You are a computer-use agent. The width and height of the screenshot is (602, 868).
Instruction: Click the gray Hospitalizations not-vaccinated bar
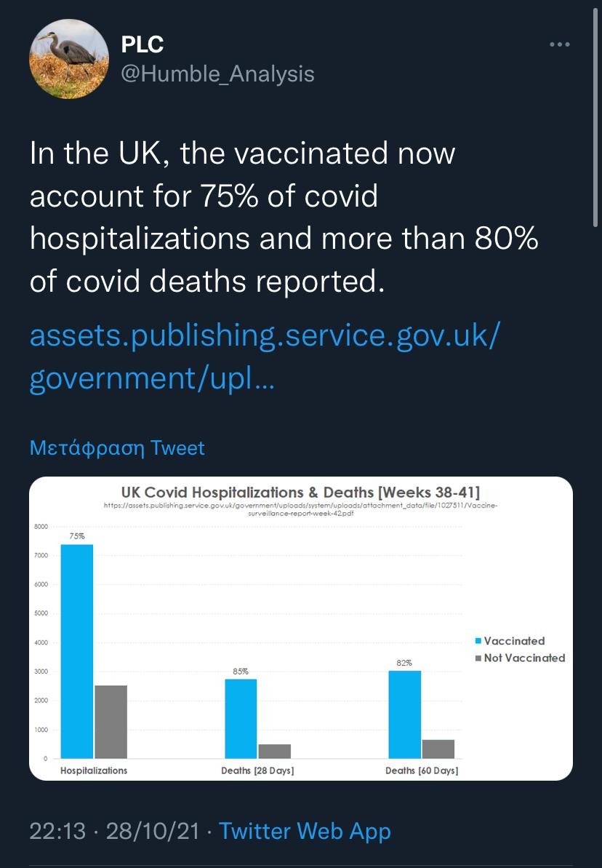point(111,722)
